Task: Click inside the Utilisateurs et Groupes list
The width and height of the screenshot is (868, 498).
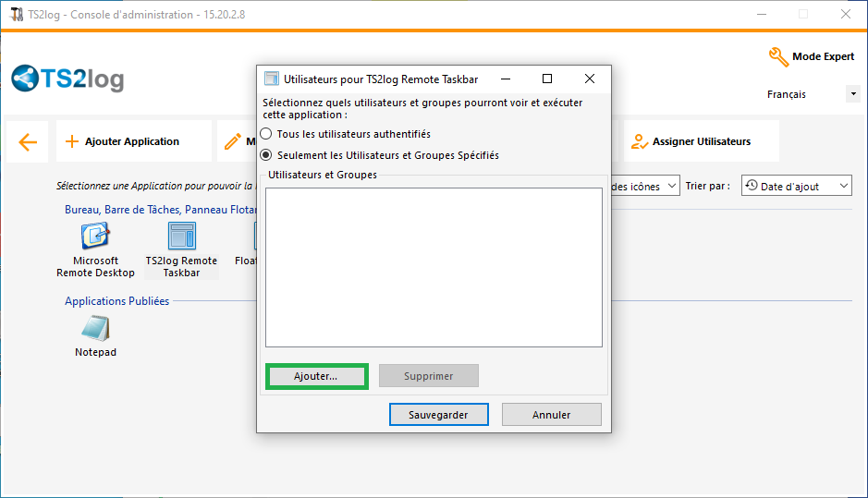Action: pyautogui.click(x=434, y=267)
